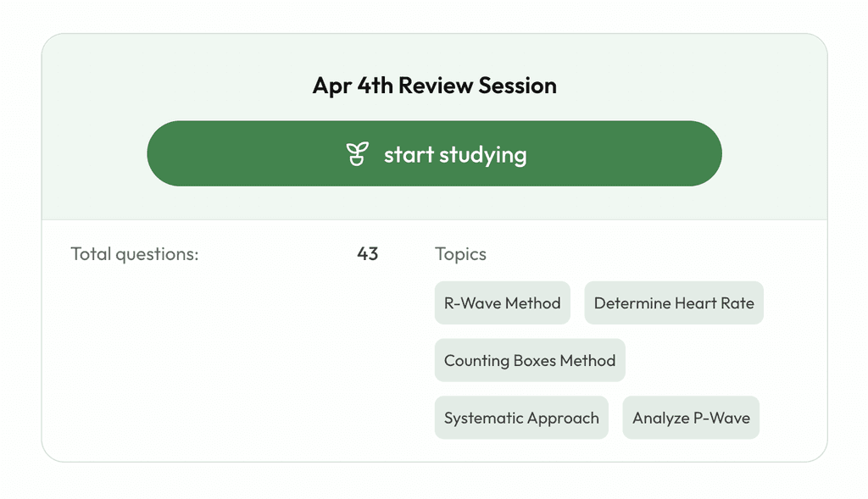Click the Total questions label

tap(135, 253)
